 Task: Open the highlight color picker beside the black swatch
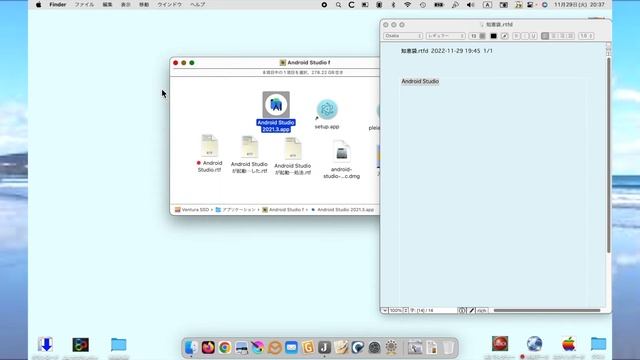click(505, 36)
